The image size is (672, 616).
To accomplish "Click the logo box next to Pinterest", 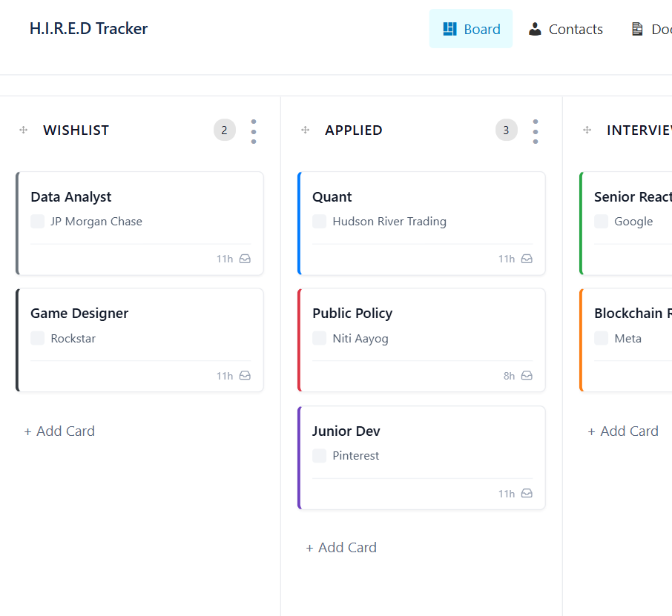I will click(320, 456).
